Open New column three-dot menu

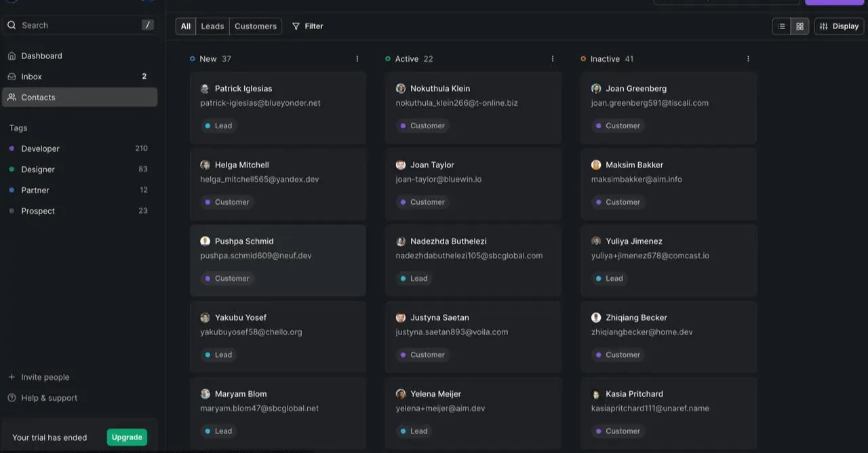[357, 59]
